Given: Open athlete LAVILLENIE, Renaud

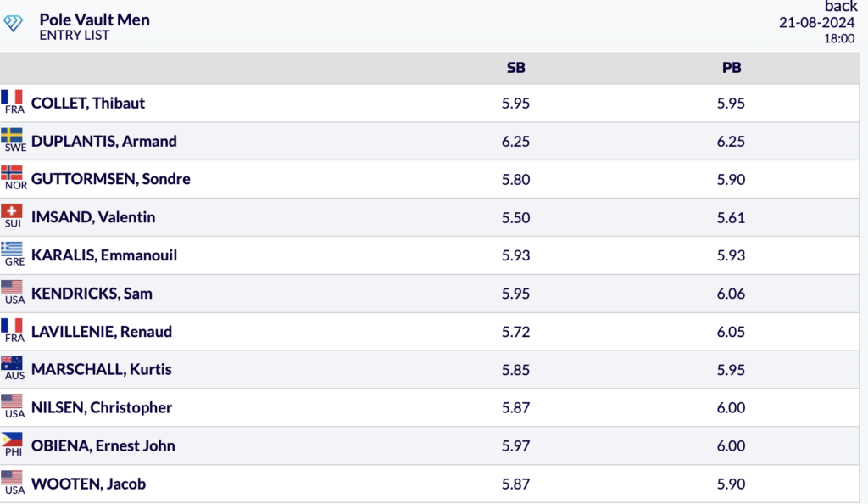Looking at the screenshot, I should coord(102,331).
